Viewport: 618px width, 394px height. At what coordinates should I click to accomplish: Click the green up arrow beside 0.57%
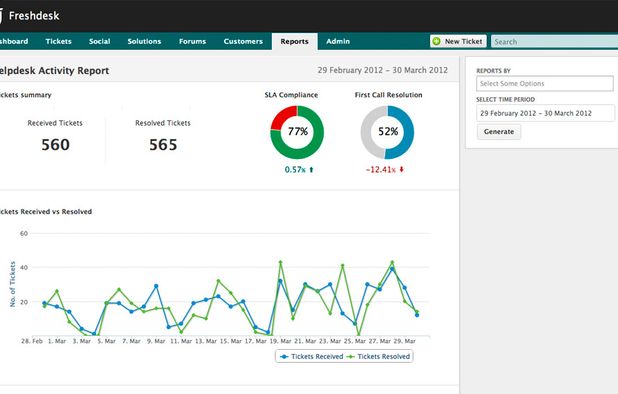tap(311, 169)
